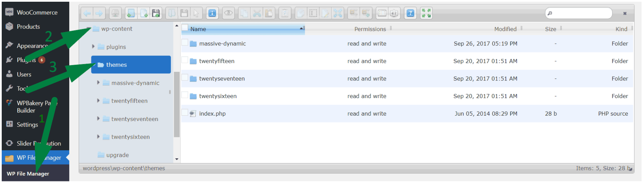Open the Help question mark icon

(x=410, y=13)
